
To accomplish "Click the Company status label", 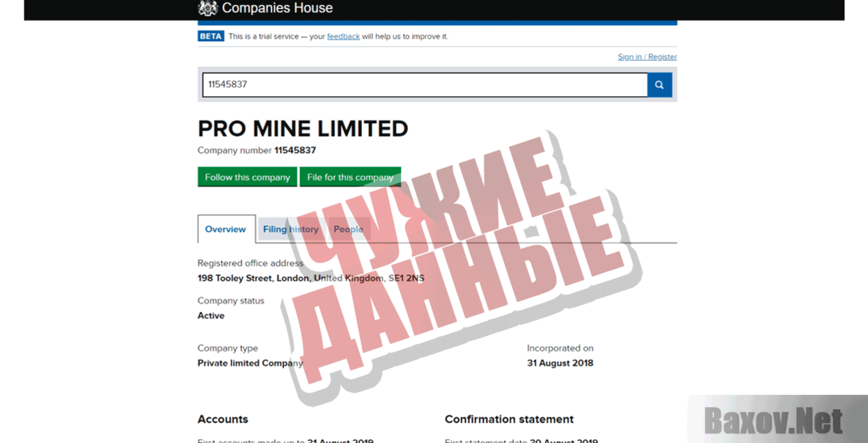I will pyautogui.click(x=231, y=301).
